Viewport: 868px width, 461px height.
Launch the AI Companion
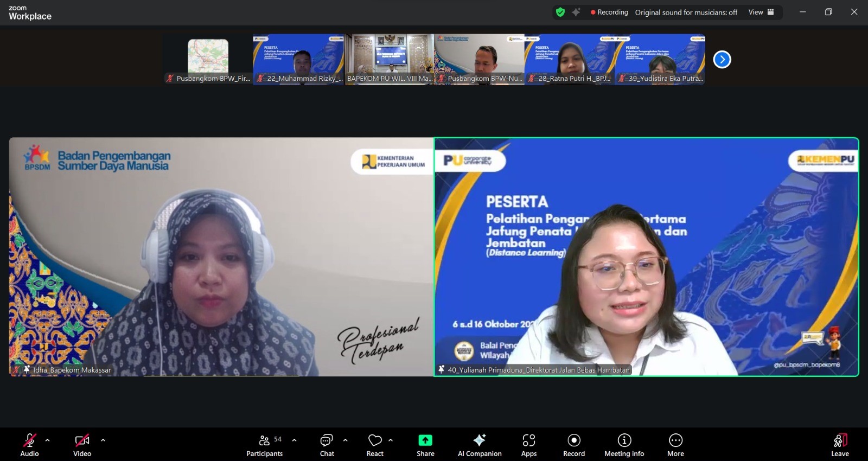point(479,445)
